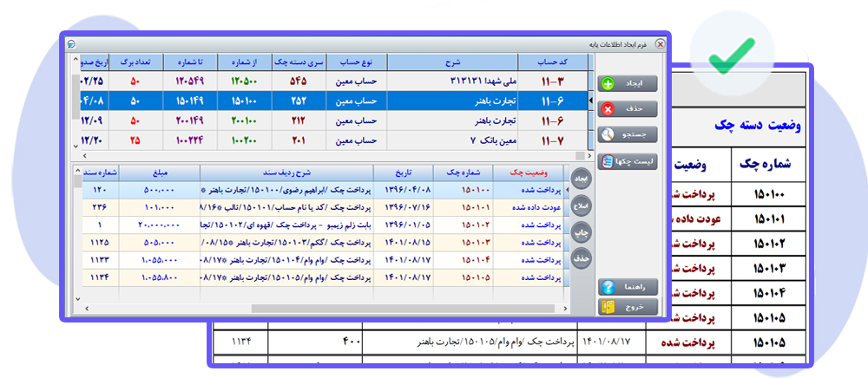
Task: Click the تاریخ column header
Action: tap(404, 173)
